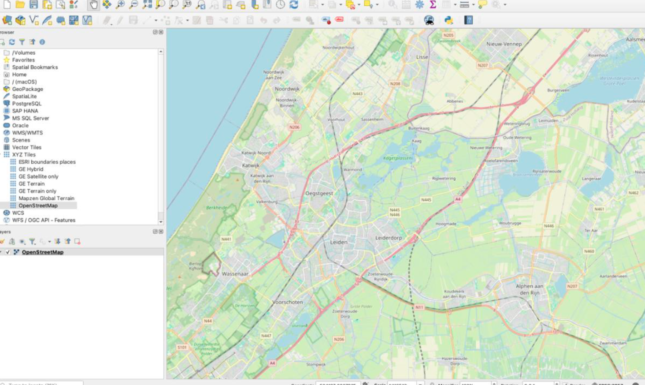Open the Help contents book icon
645x385 pixels.
[x=468, y=20]
